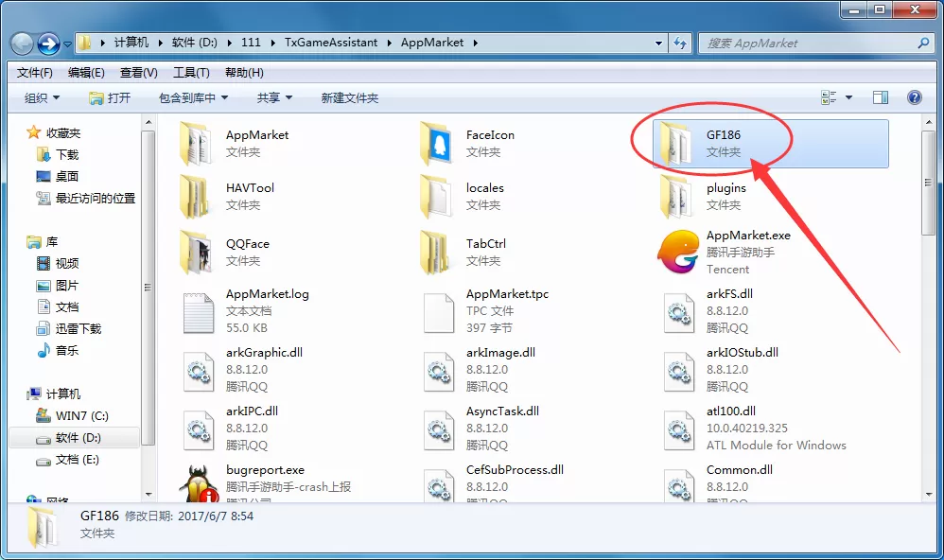Select the QQFace folder
Viewport: 944px width, 560px height.
[227, 252]
